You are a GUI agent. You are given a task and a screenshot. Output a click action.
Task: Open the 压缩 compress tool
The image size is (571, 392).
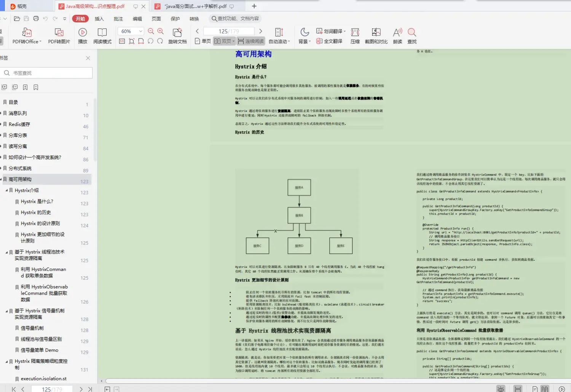point(355,36)
